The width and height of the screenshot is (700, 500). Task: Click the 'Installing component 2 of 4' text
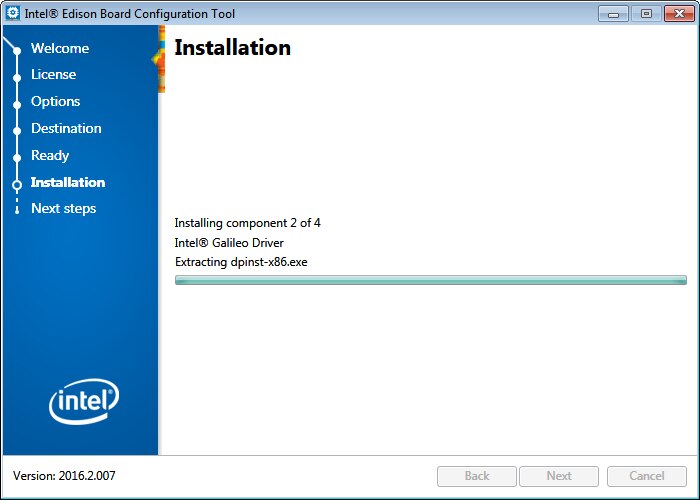(247, 223)
